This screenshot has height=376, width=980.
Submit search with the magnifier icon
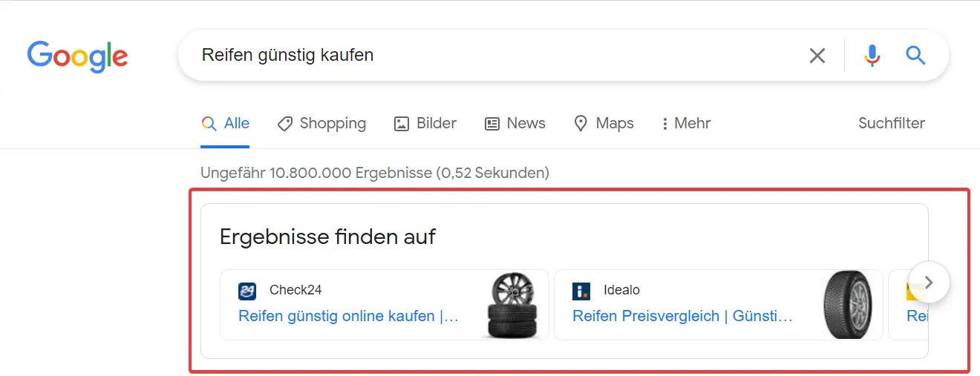pos(915,56)
